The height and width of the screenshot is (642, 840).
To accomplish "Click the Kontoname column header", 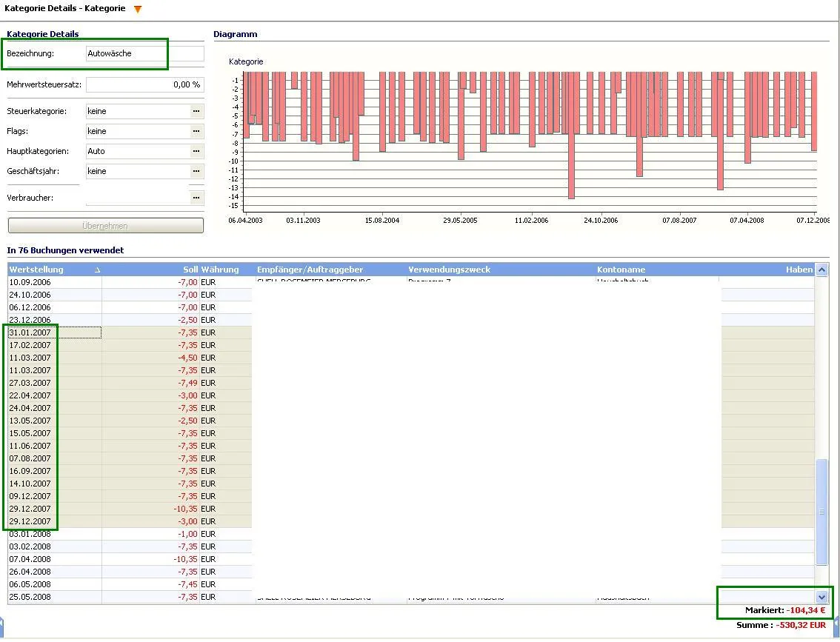I will coord(621,270).
